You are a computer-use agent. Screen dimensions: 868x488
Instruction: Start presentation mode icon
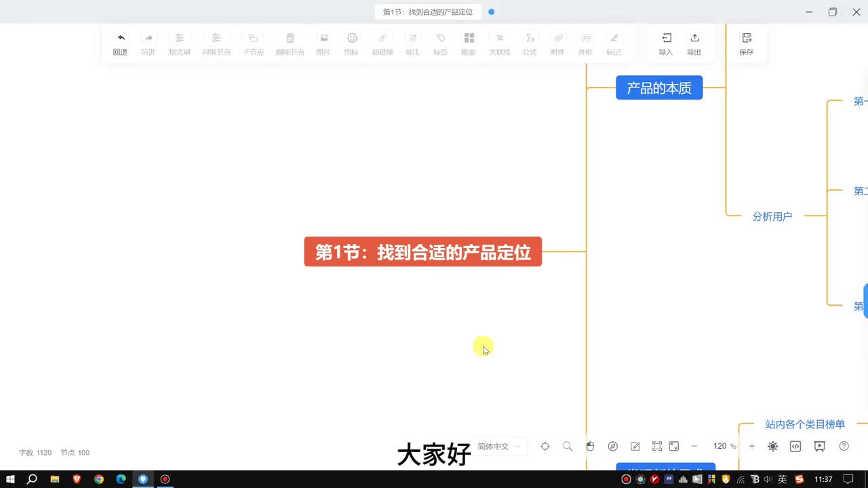point(820,446)
